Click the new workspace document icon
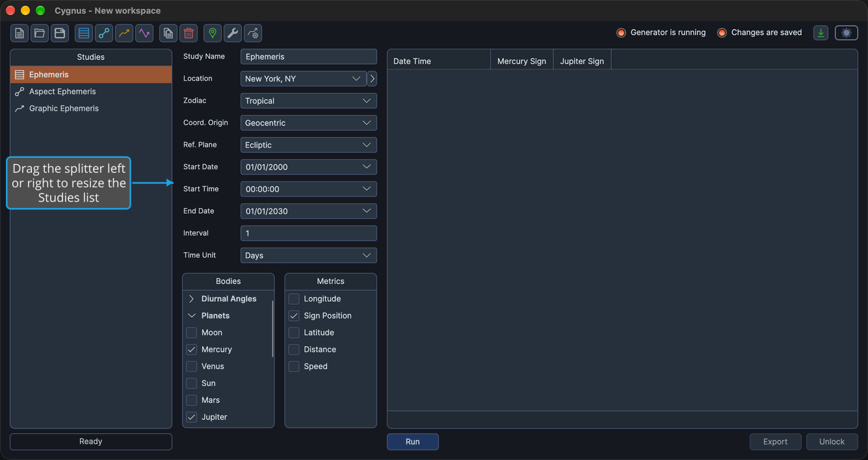Viewport: 868px width, 460px height. coord(20,33)
